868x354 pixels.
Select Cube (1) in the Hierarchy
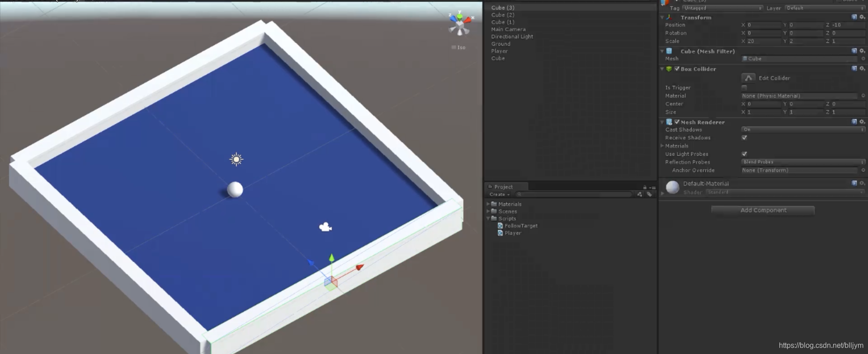tap(503, 22)
